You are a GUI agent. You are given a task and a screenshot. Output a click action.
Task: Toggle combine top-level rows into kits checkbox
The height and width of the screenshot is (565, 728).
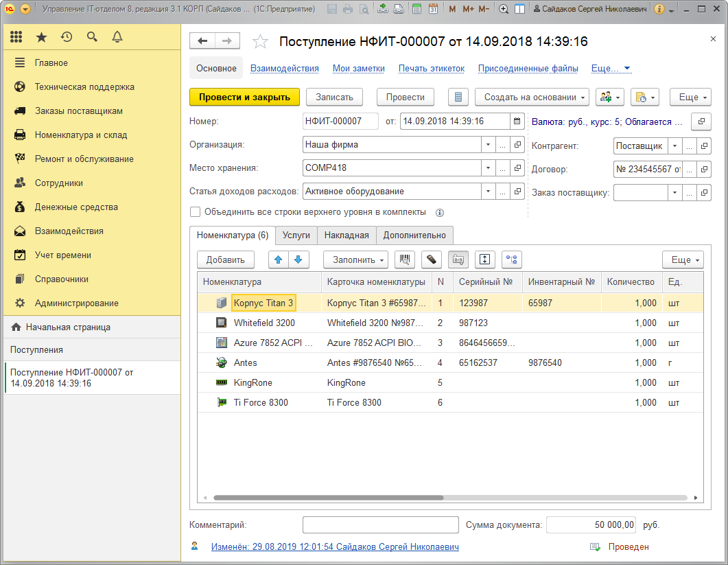pos(195,212)
